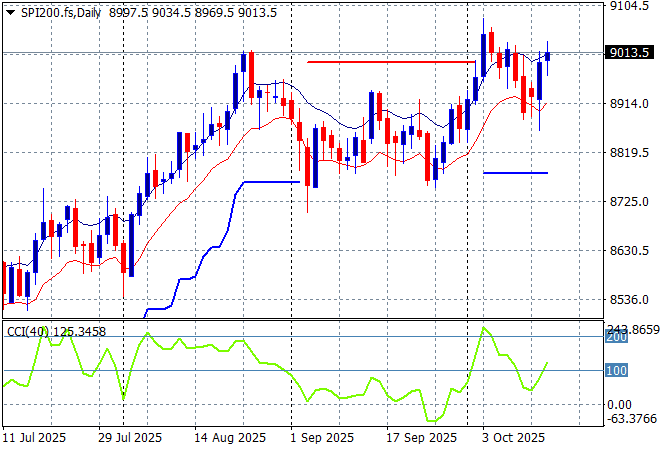Viewport: 660px width, 450px height.
Task: Select the SPI200.fs,Daily chart title text
Action: pyautogui.click(x=60, y=11)
